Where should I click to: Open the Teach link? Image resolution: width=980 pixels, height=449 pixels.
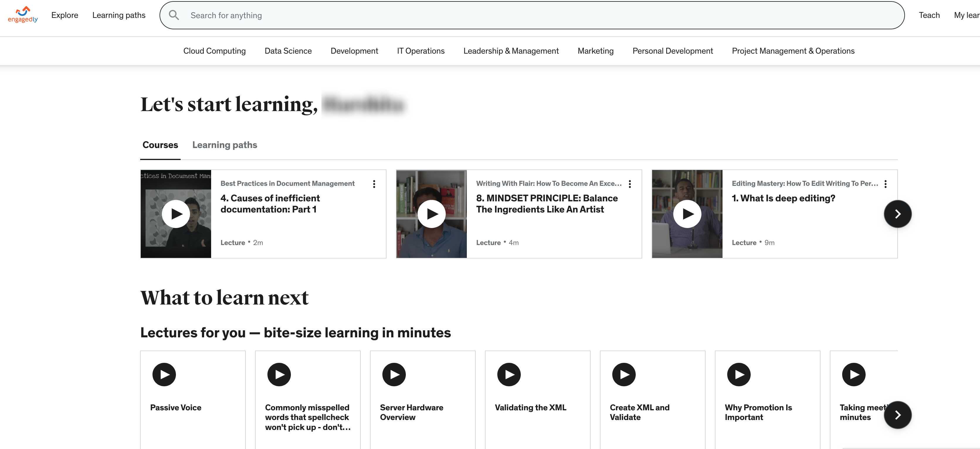929,15
